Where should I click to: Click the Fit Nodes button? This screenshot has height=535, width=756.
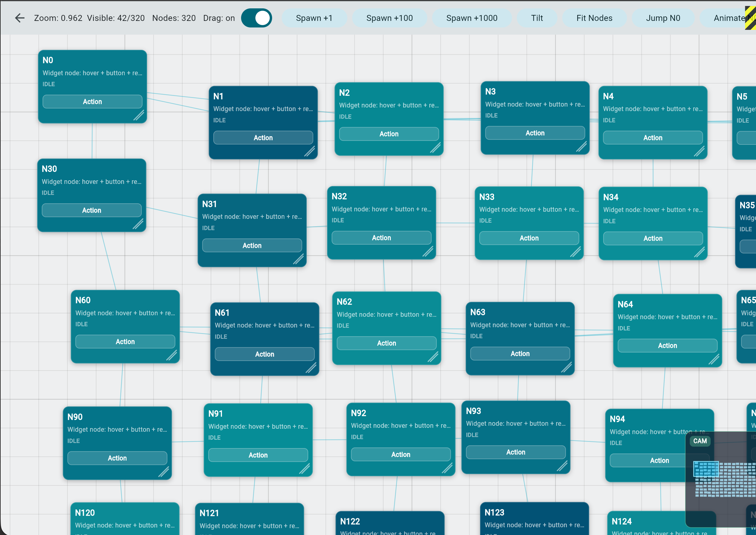594,18
